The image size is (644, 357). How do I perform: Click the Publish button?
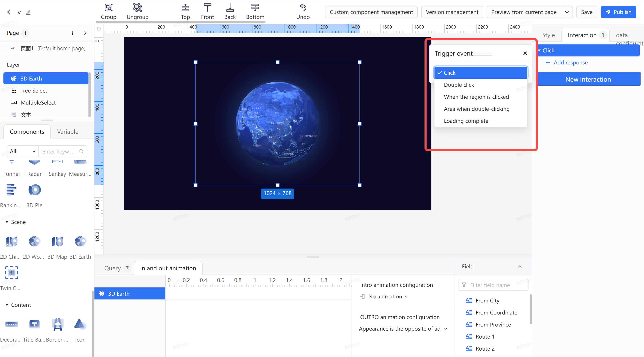618,12
